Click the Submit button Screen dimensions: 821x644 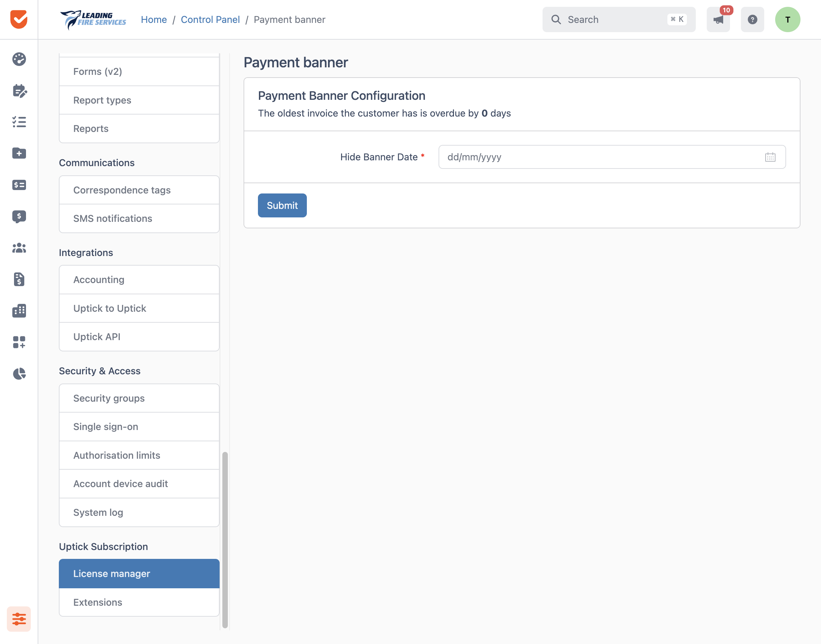[282, 205]
